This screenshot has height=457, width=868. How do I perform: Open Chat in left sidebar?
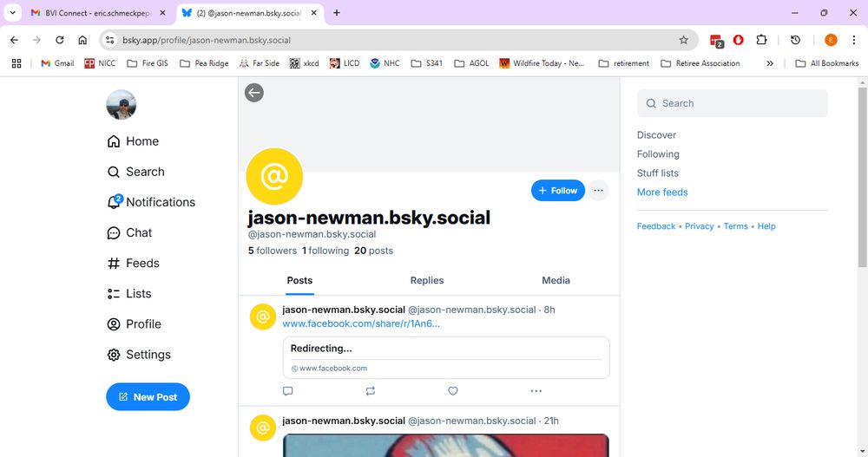129,232
